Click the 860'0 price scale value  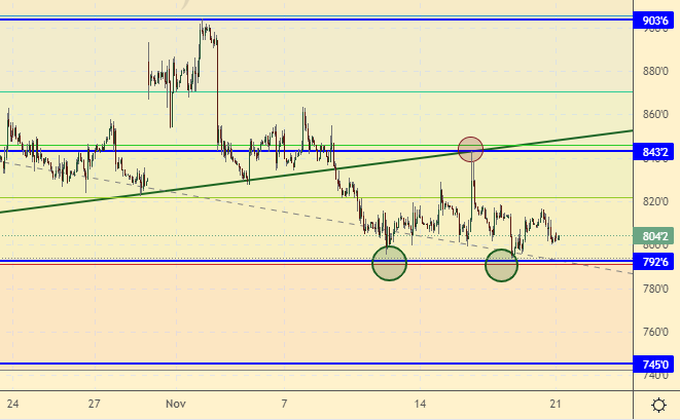pyautogui.click(x=656, y=115)
